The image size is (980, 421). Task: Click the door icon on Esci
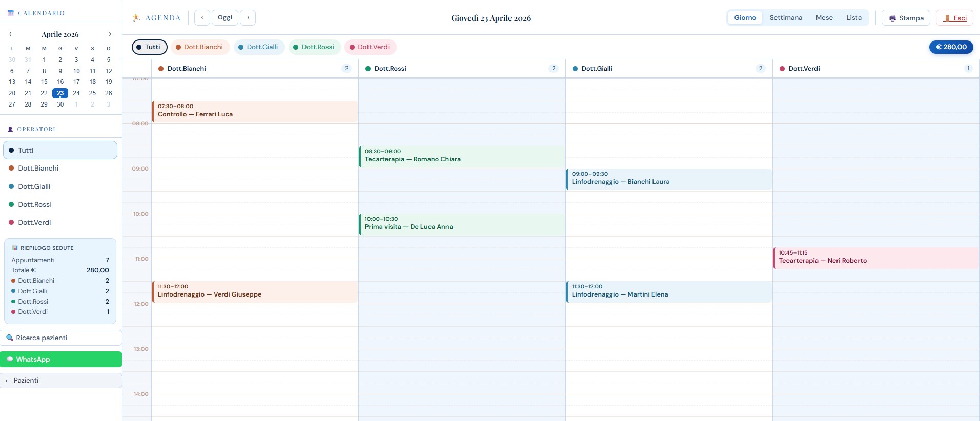pos(947,18)
